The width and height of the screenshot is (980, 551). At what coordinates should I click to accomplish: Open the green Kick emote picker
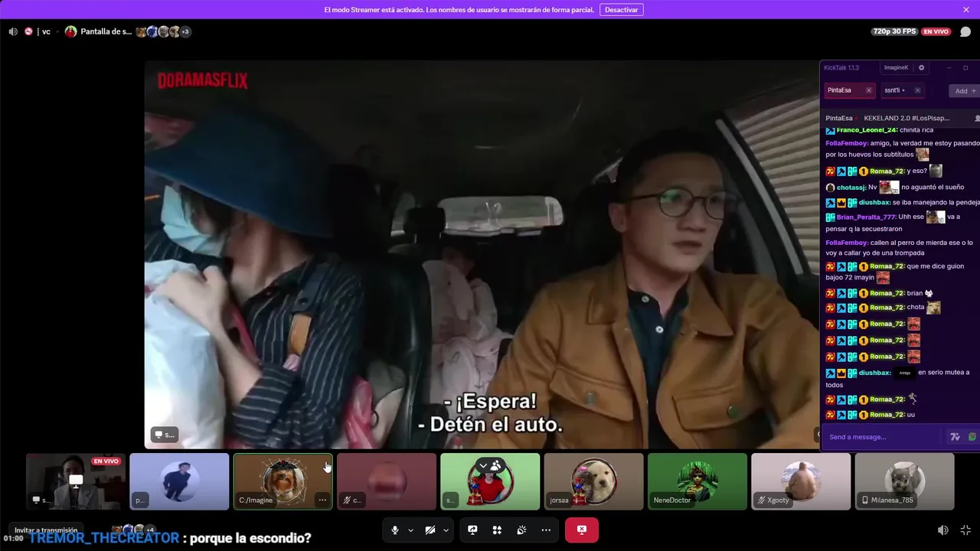tap(972, 437)
